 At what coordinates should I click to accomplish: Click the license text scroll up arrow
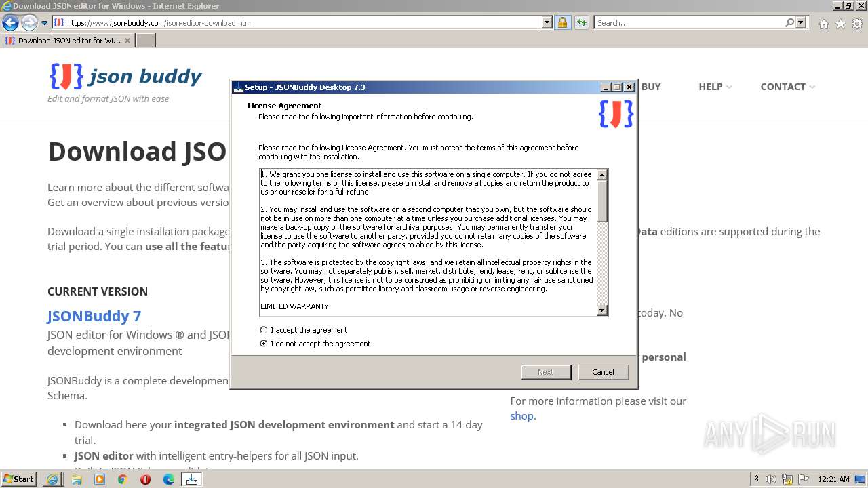(x=601, y=175)
